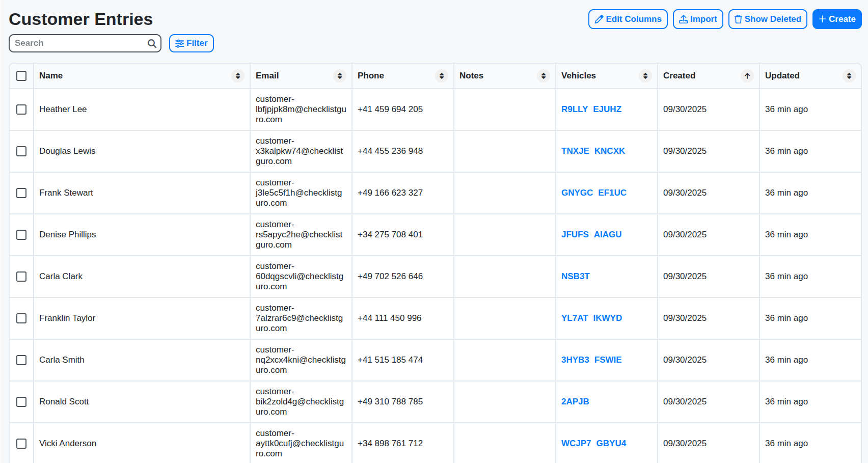Click the pencil icon on Edit Columns
The image size is (868, 463).
pyautogui.click(x=600, y=19)
